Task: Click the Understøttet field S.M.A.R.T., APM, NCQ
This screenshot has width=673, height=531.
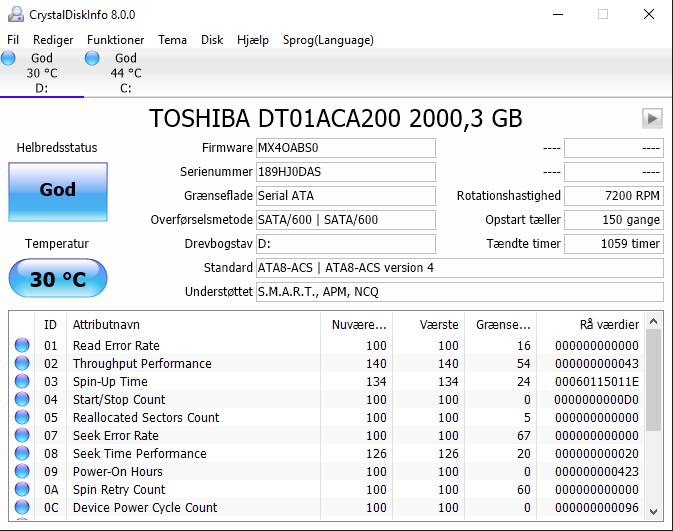Action: point(460,292)
